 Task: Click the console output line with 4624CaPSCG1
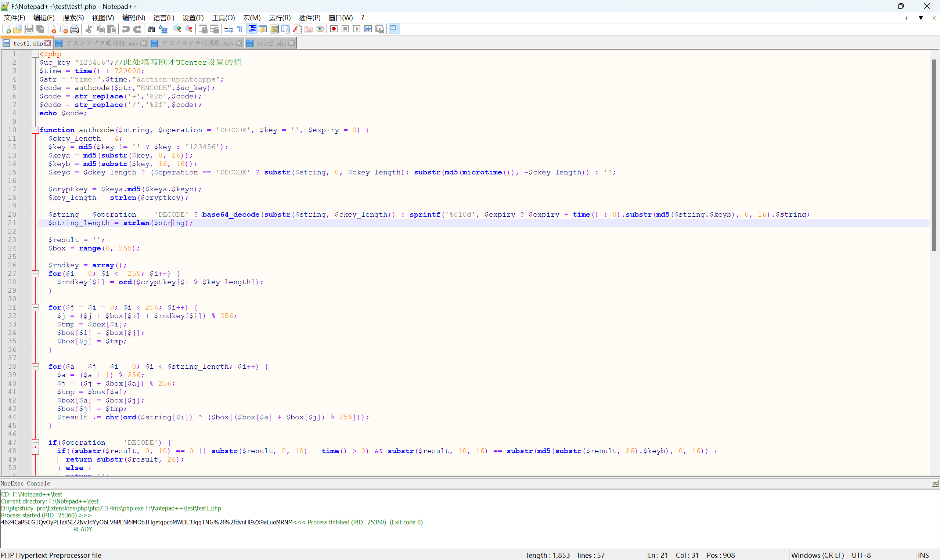(212, 522)
